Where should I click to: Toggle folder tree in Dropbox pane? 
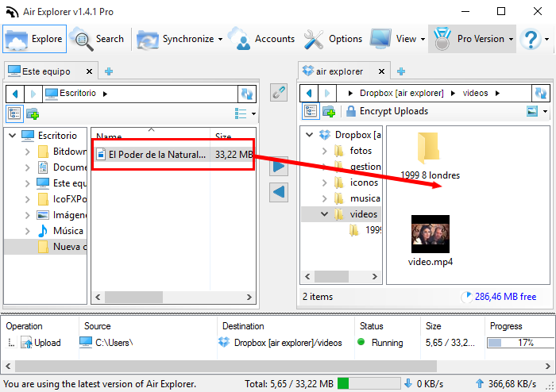[311, 111]
